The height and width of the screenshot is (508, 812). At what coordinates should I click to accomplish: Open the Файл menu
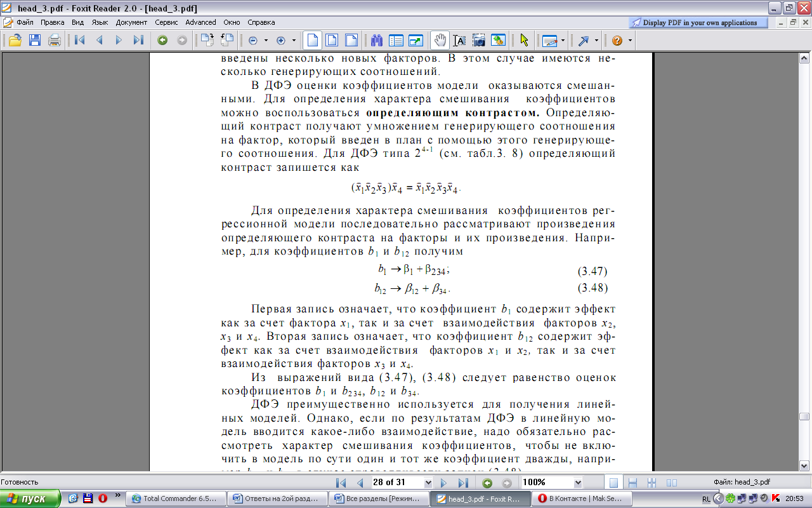coord(25,22)
